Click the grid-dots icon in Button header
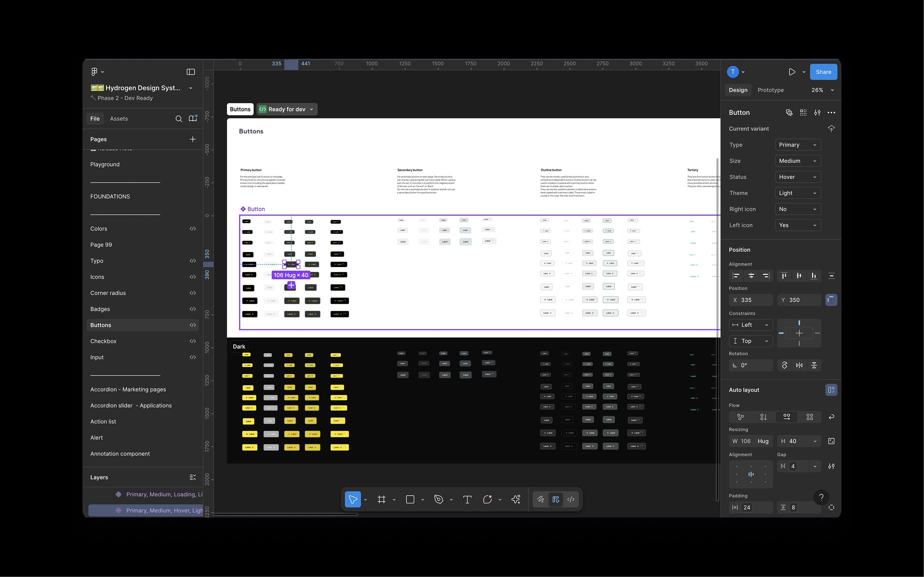 click(803, 112)
